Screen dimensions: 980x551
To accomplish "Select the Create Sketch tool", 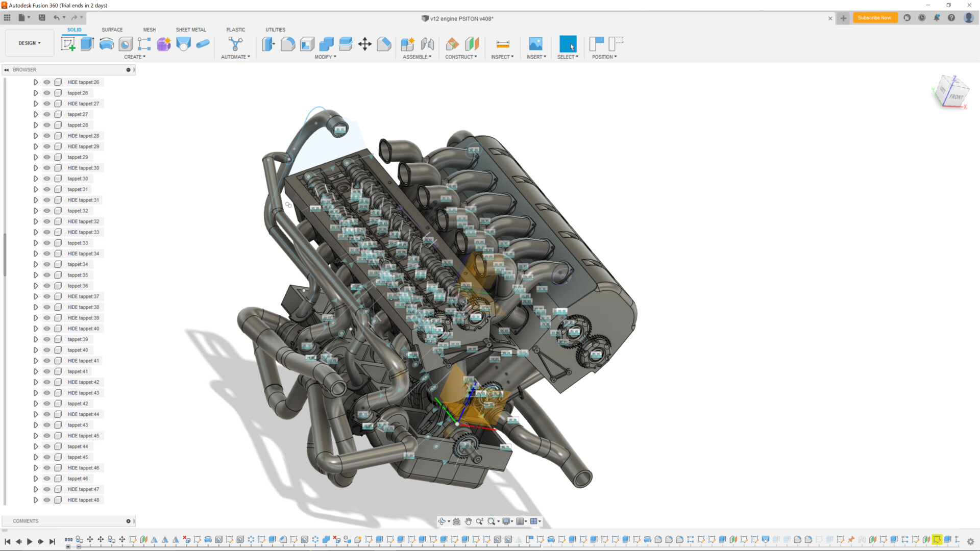I will 68,44.
